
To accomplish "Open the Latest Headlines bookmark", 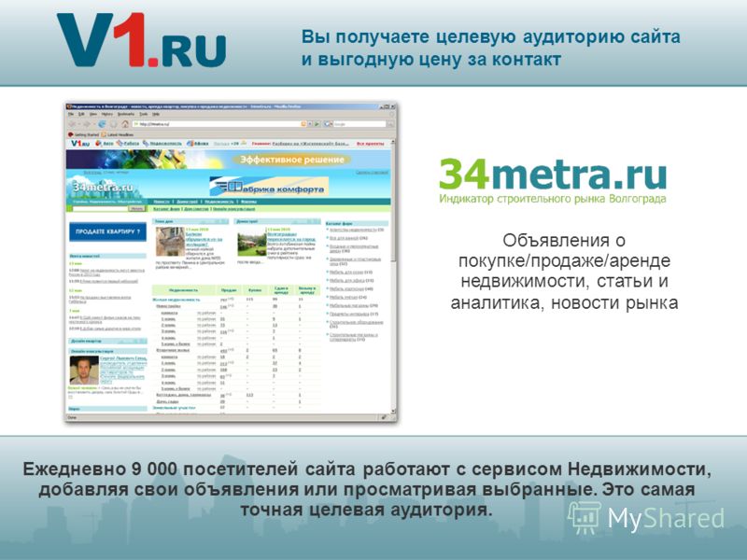I will coord(118,134).
